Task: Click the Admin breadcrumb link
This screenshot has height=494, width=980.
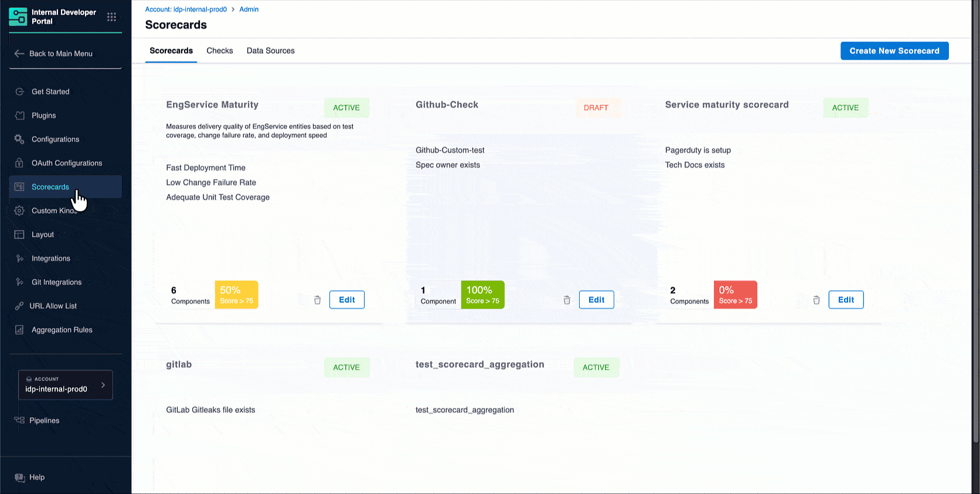Action: (249, 9)
